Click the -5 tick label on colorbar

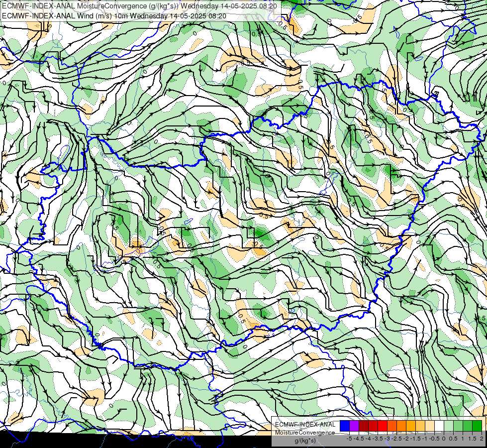349,439
